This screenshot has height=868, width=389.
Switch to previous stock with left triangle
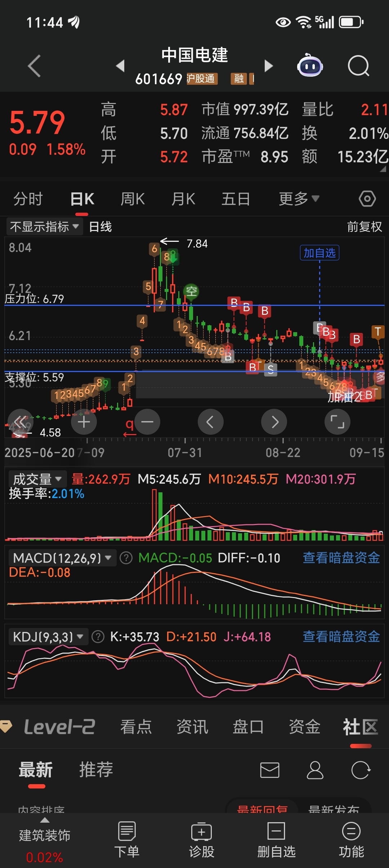(x=120, y=66)
